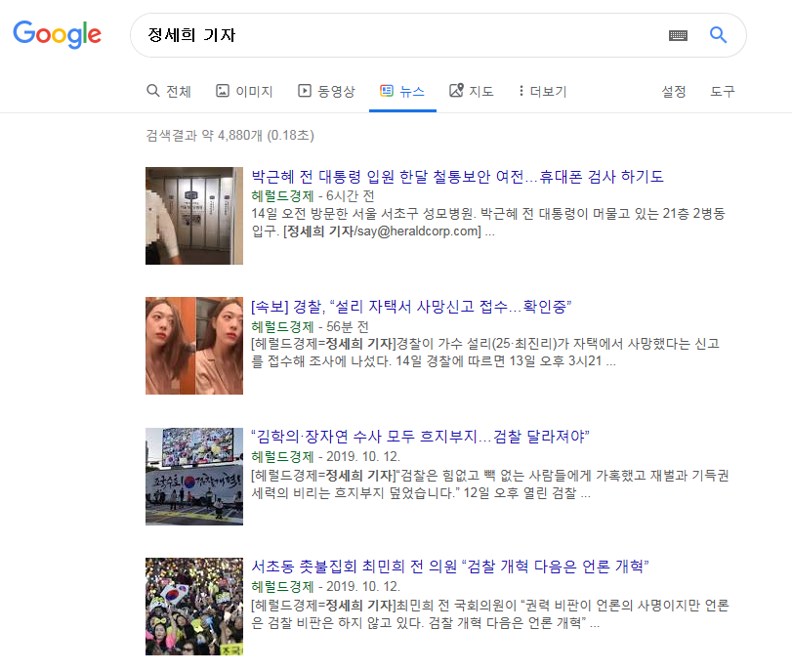Select the 뉴스 tab
792x672 pixels.
[402, 91]
